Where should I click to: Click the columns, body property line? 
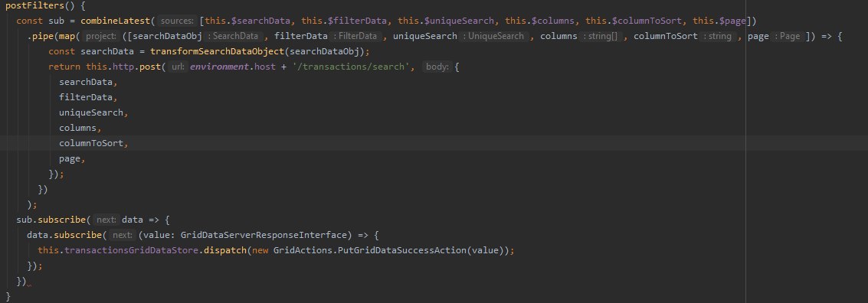(x=80, y=128)
